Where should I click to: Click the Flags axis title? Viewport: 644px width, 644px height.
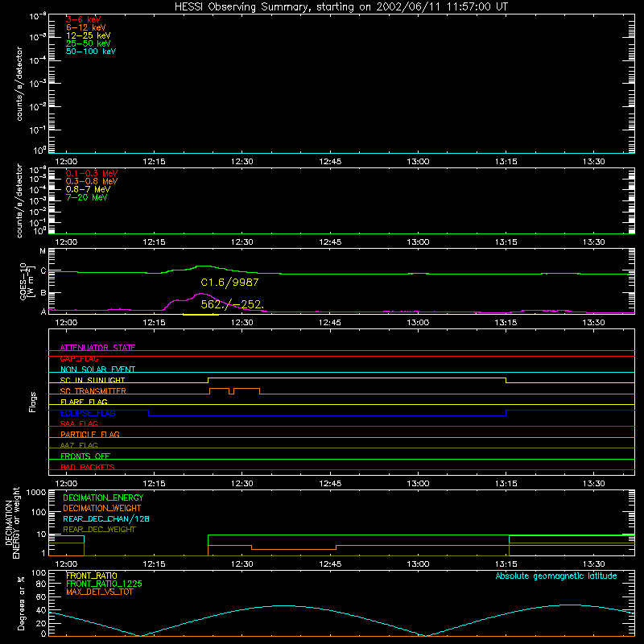(x=33, y=402)
